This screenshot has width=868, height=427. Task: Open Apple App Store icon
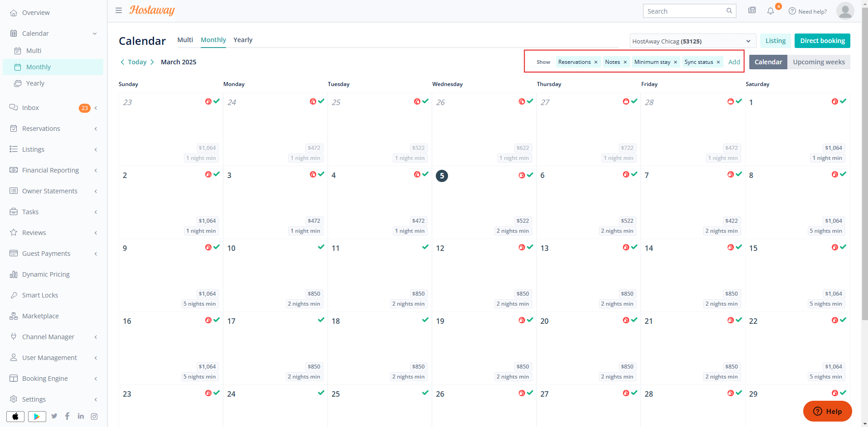15,416
